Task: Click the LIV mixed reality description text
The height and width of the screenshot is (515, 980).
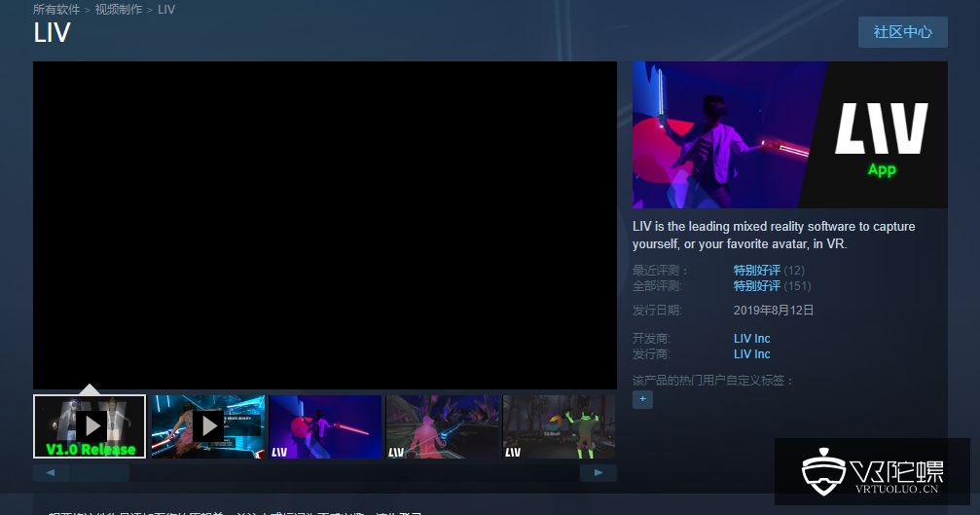Action: [x=774, y=235]
